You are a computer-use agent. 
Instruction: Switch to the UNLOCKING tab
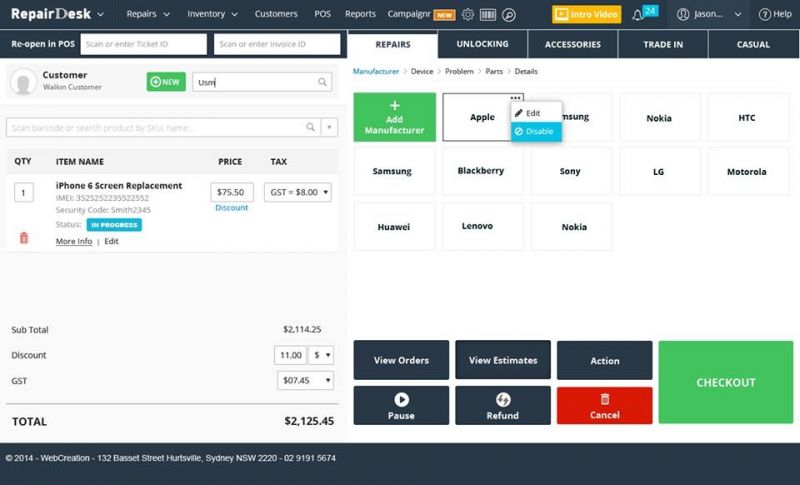coord(483,44)
